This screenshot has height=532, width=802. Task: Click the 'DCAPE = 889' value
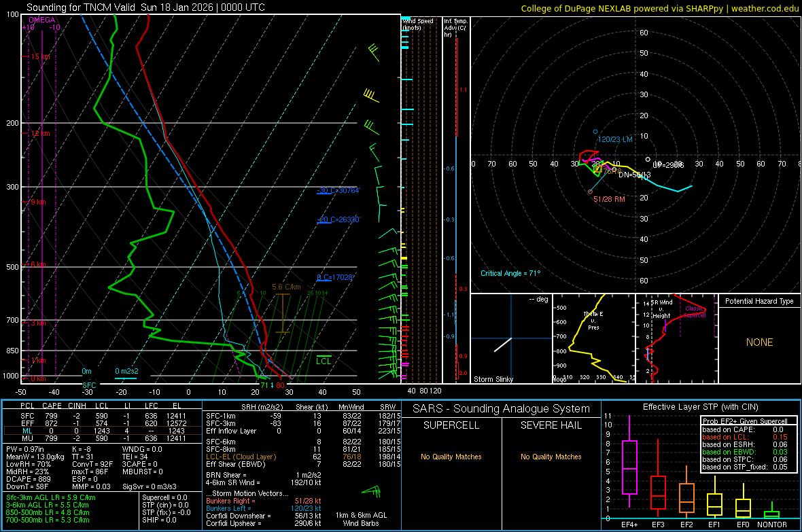pos(28,479)
